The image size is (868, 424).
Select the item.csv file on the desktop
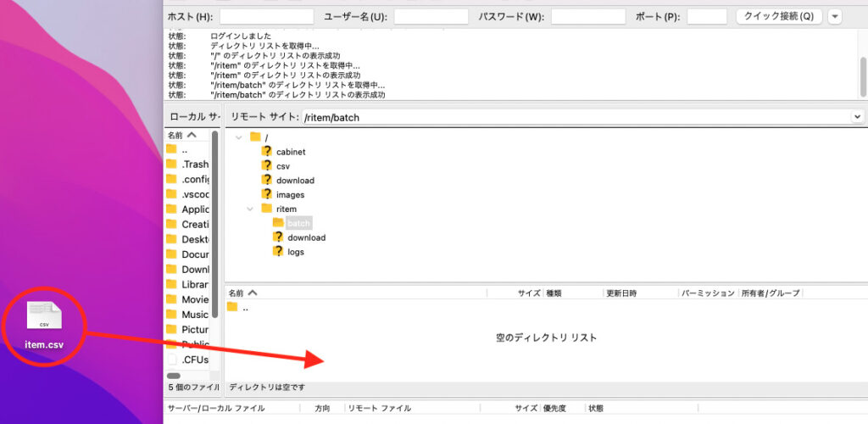[44, 326]
